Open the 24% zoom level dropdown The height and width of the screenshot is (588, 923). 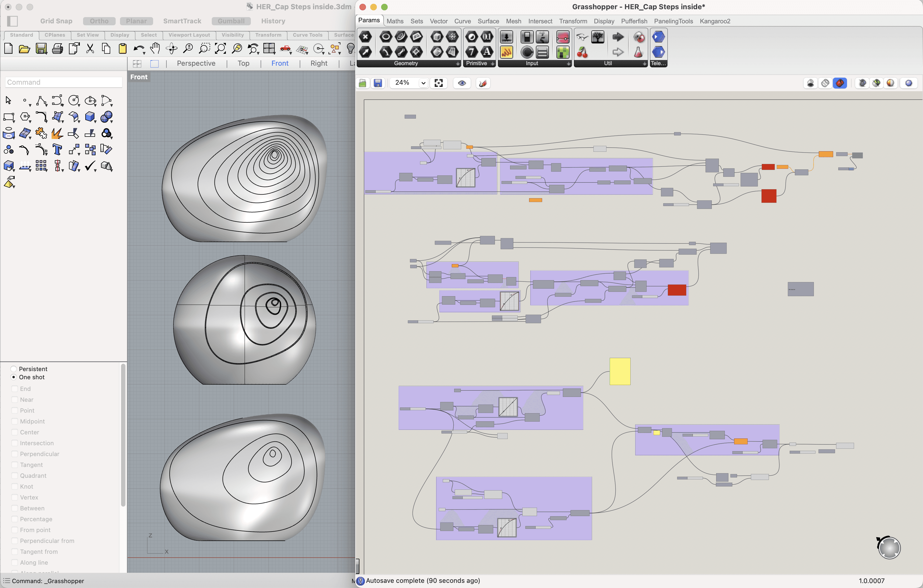423,83
